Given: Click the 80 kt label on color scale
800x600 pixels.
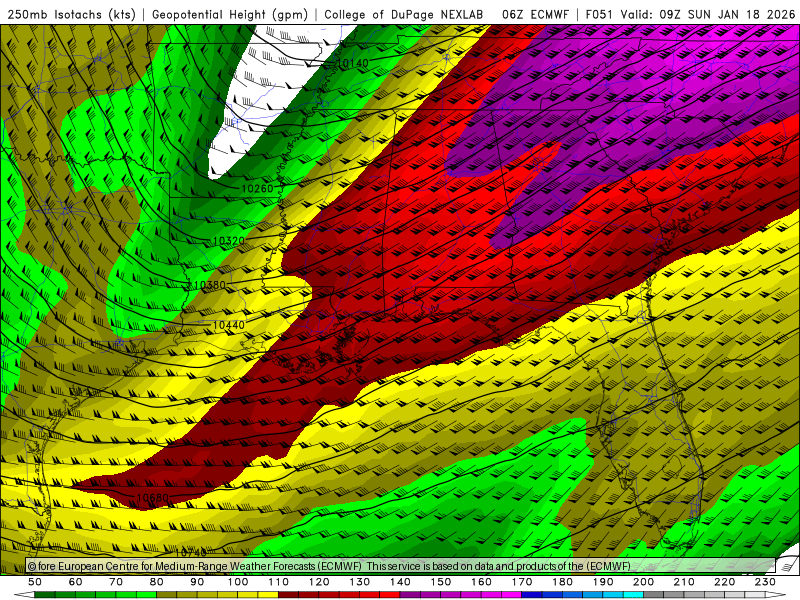Looking at the screenshot, I should point(157,582).
